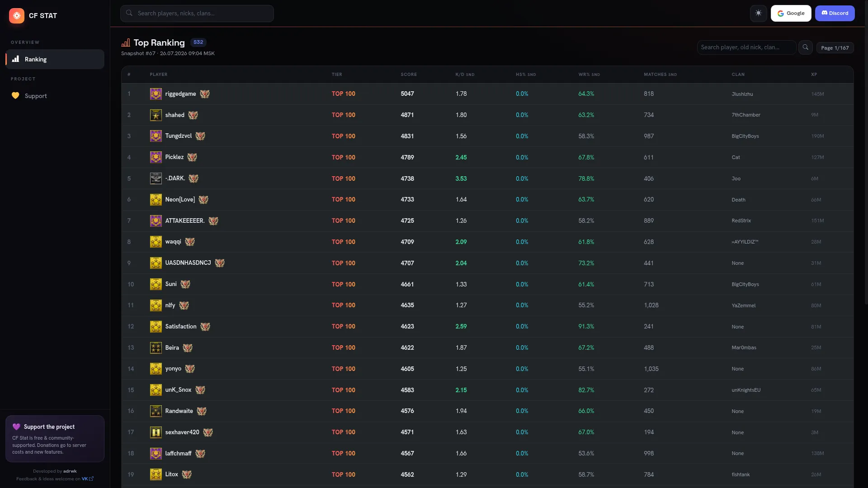This screenshot has height=488, width=868.
Task: Click the Support heart icon in sidebar
Action: click(x=15, y=96)
